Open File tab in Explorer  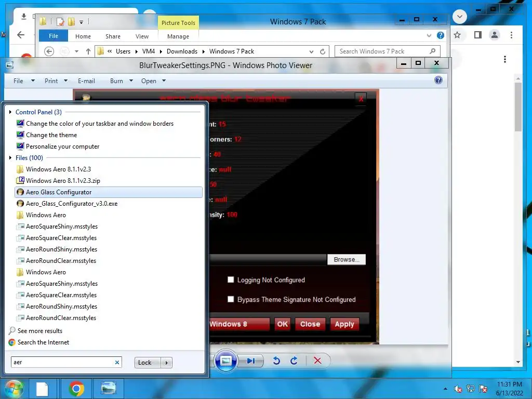(54, 36)
